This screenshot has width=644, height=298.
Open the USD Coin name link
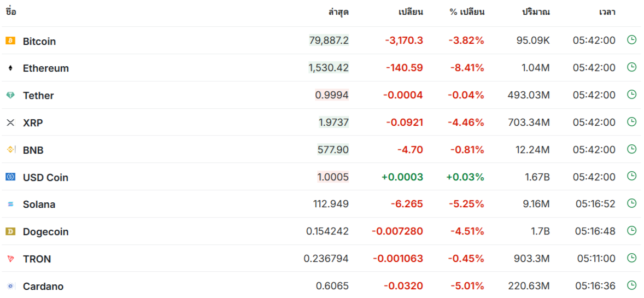point(45,177)
